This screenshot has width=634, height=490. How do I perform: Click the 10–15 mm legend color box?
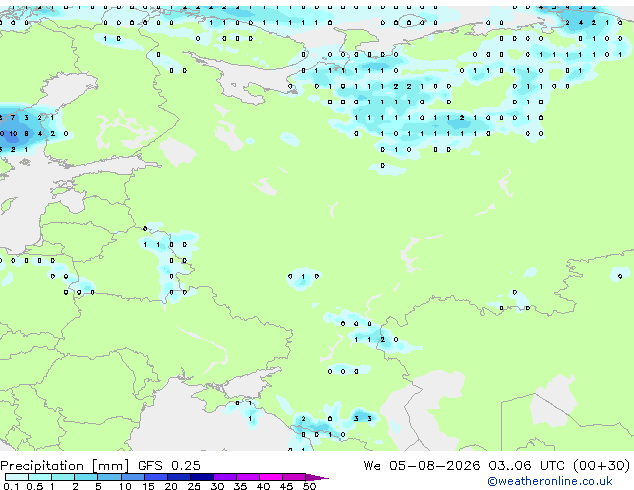pos(133,477)
